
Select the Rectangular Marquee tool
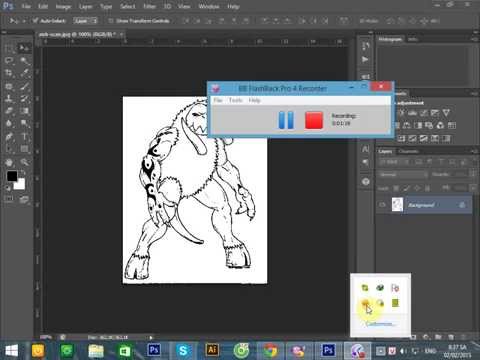[9, 48]
